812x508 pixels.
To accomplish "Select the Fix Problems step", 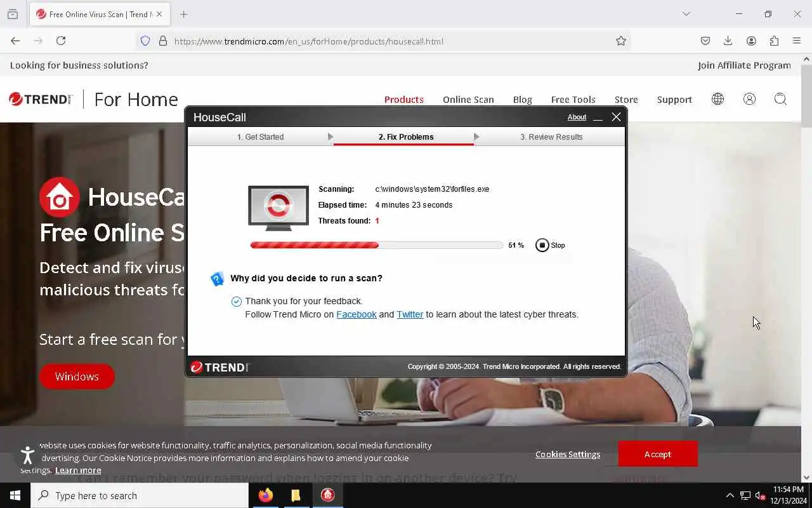I will coord(406,137).
